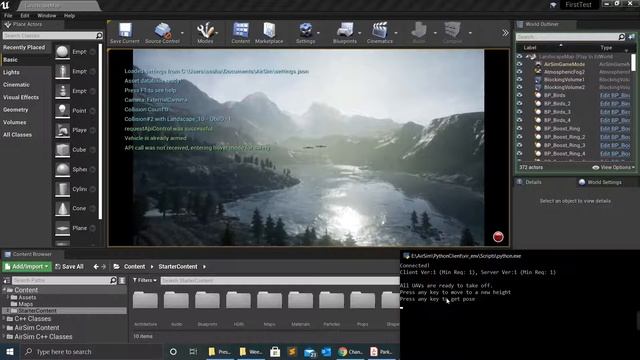Open the Modes toolbar button
Screen dimensions: 640x360
pos(205,33)
